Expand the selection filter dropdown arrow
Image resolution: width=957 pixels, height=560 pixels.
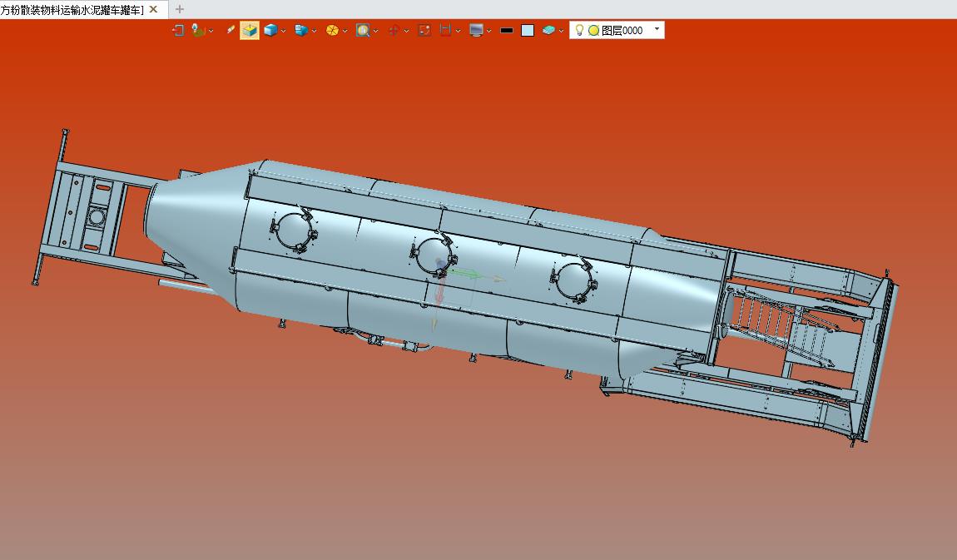211,31
